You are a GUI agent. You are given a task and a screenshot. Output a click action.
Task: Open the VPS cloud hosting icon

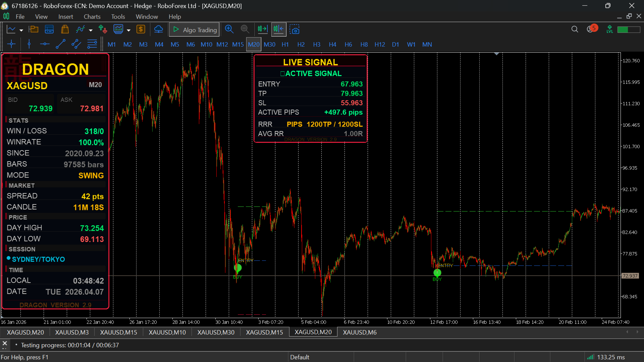click(158, 29)
